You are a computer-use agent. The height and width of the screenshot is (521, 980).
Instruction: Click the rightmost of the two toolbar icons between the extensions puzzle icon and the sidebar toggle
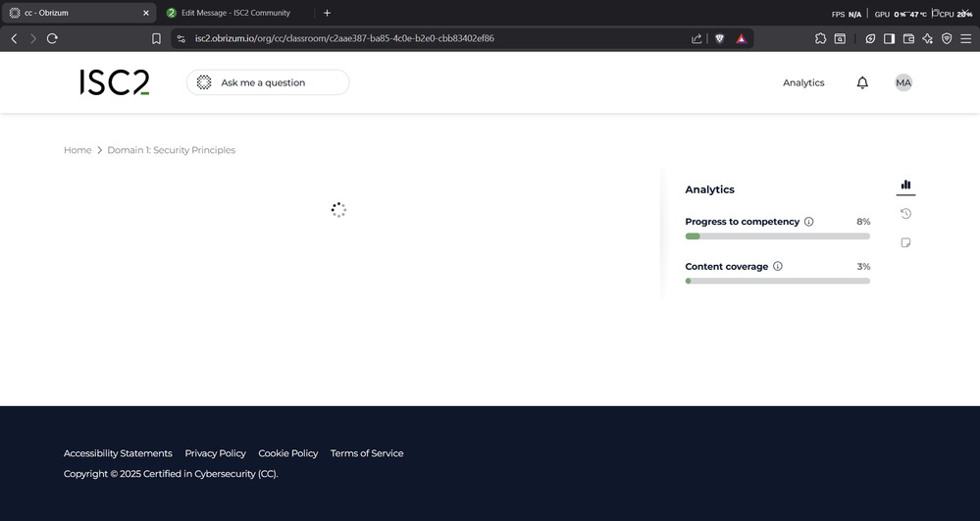870,39
